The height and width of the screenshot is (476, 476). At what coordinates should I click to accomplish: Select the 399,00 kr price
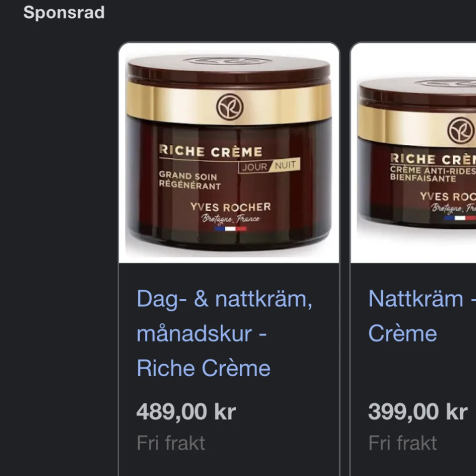tap(418, 412)
